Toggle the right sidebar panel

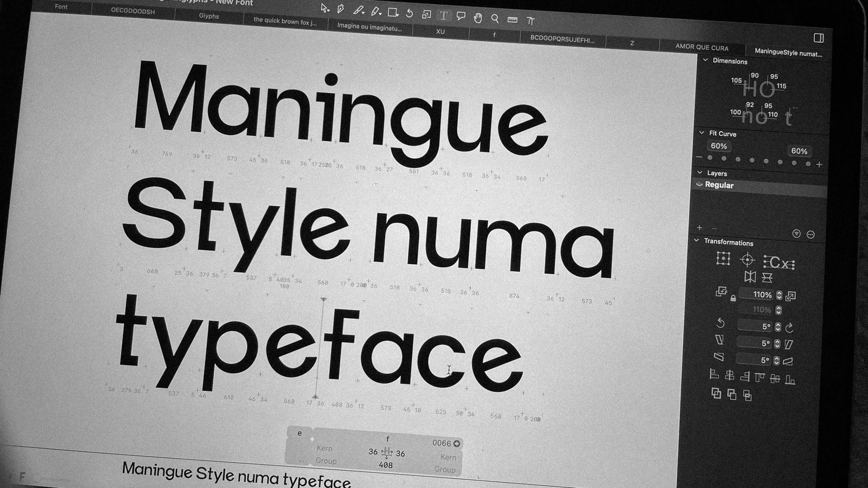[x=819, y=37]
